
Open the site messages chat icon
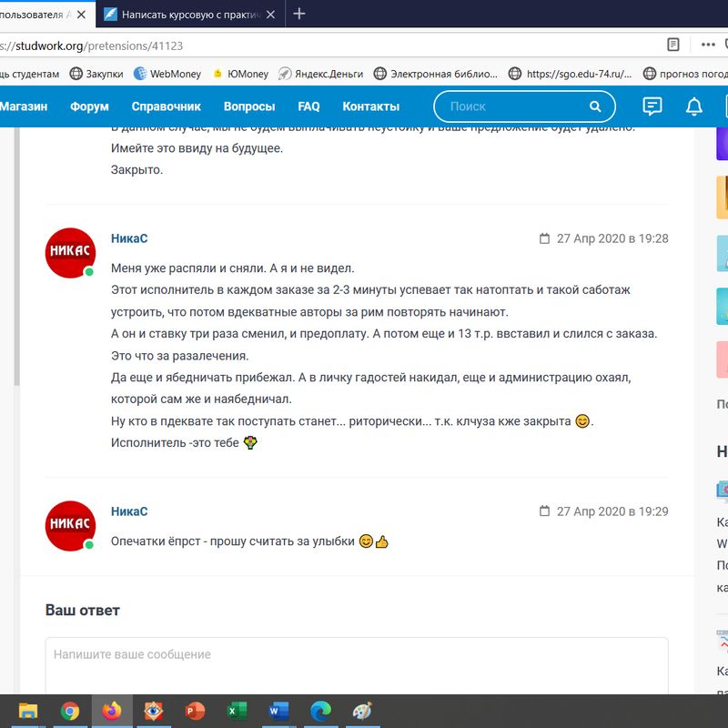652,106
